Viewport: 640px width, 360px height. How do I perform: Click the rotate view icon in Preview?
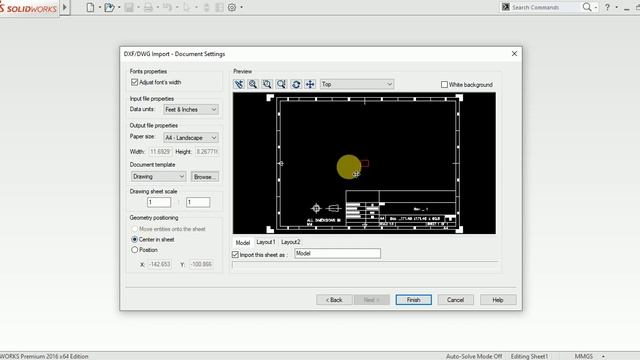tap(296, 84)
